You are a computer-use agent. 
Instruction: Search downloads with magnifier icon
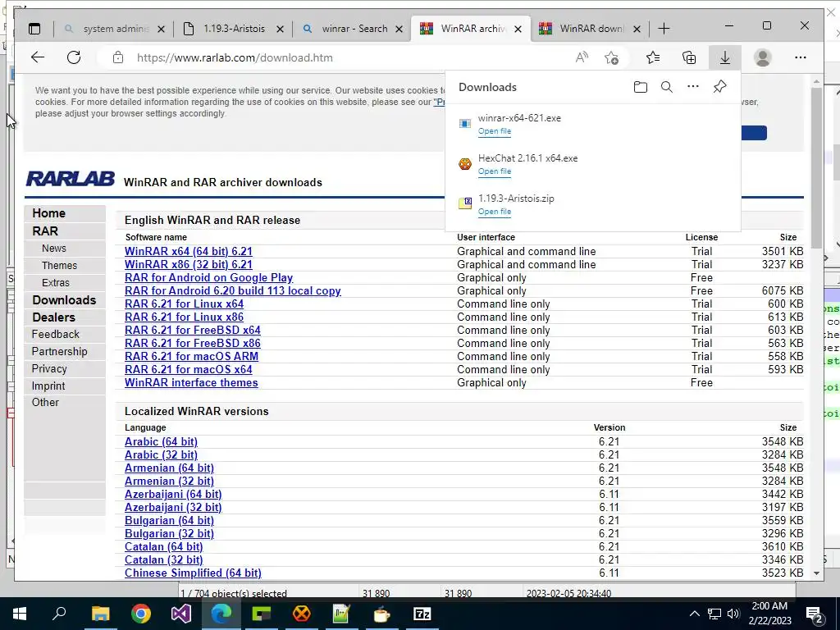[666, 87]
